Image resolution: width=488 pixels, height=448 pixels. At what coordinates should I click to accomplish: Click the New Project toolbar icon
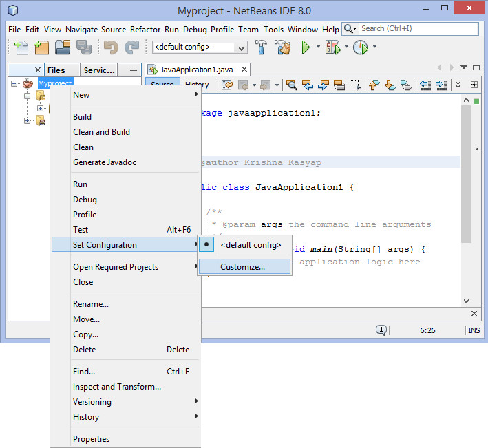pyautogui.click(x=41, y=47)
